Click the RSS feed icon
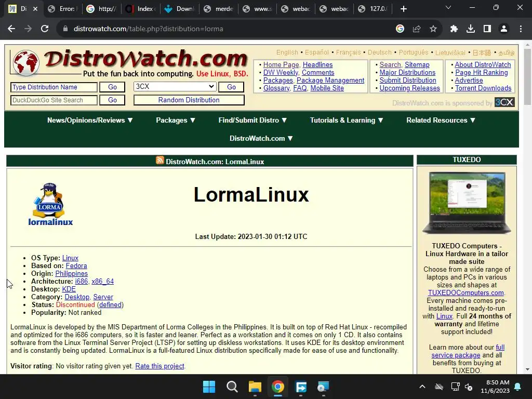Screen dimensions: 532x399 coord(160,160)
